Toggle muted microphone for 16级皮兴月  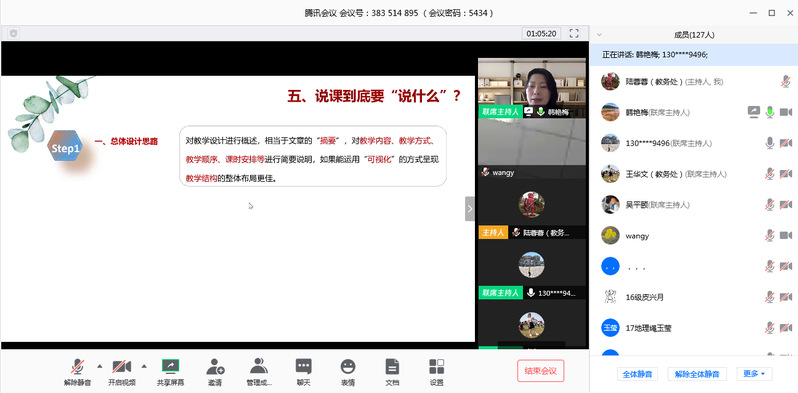(770, 297)
